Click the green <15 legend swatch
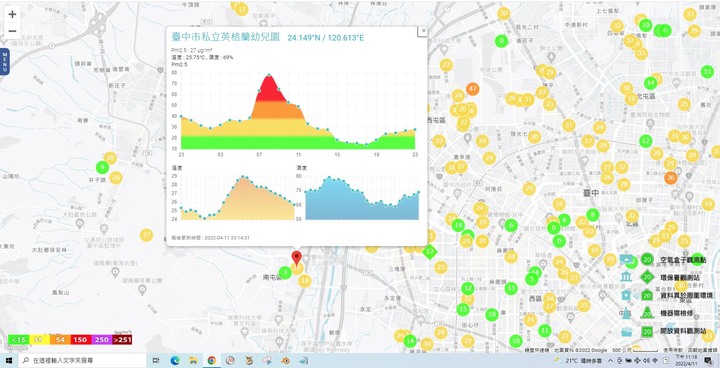This screenshot has height=368, width=720. point(18,340)
